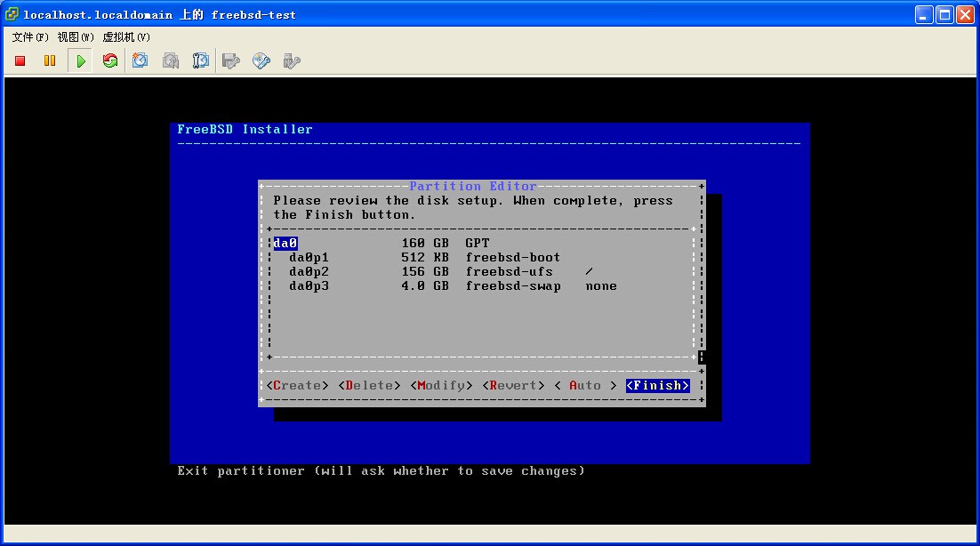The height and width of the screenshot is (546, 980).
Task: Select the Finish button in Partition Editor
Action: (657, 386)
